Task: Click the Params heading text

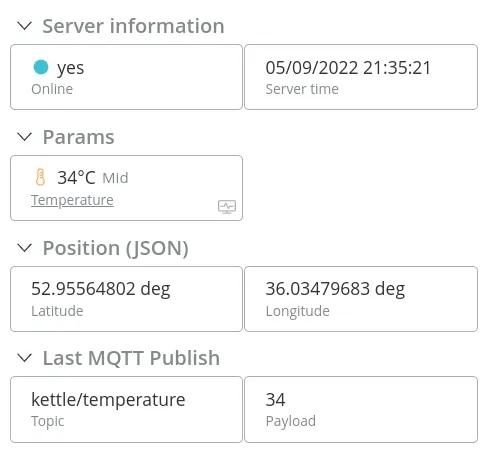Action: point(79,137)
